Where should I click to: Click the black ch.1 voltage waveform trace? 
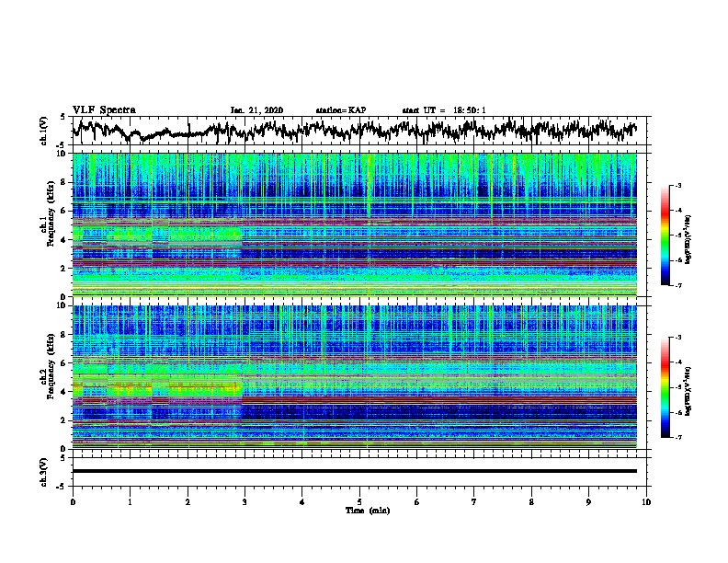point(354,131)
